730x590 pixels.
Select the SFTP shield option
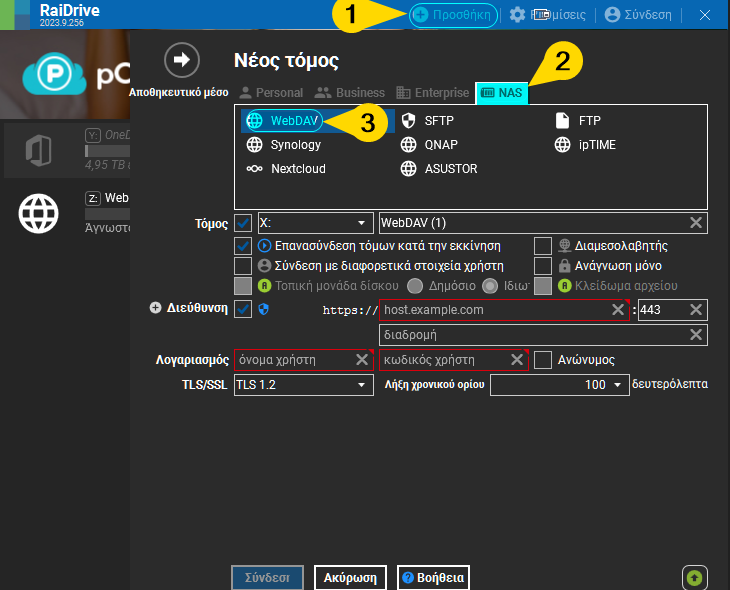point(428,121)
